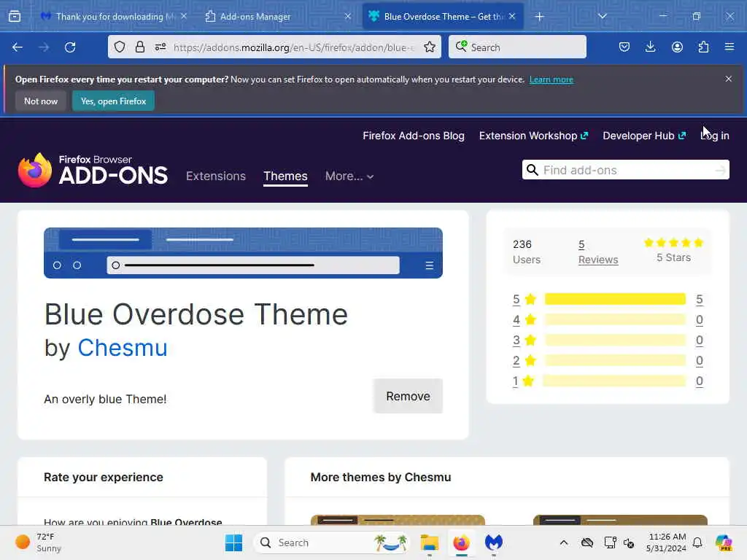Click the Blue Overdose theme preview image
The width and height of the screenshot is (747, 560).
click(x=243, y=253)
